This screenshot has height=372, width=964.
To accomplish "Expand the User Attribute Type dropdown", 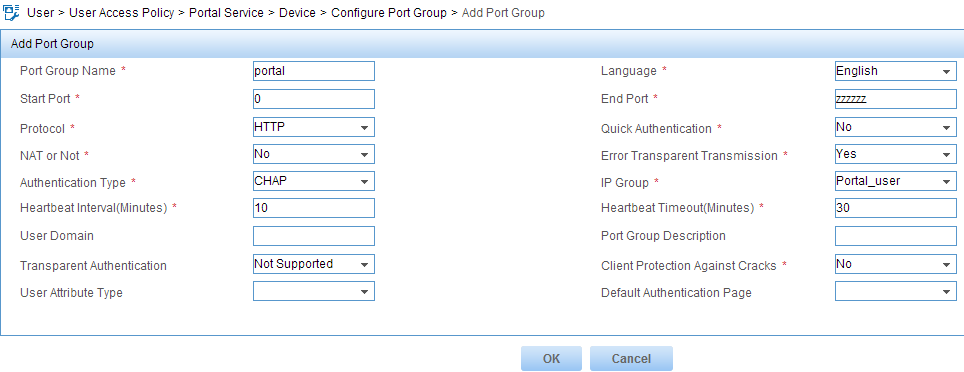I will click(314, 291).
